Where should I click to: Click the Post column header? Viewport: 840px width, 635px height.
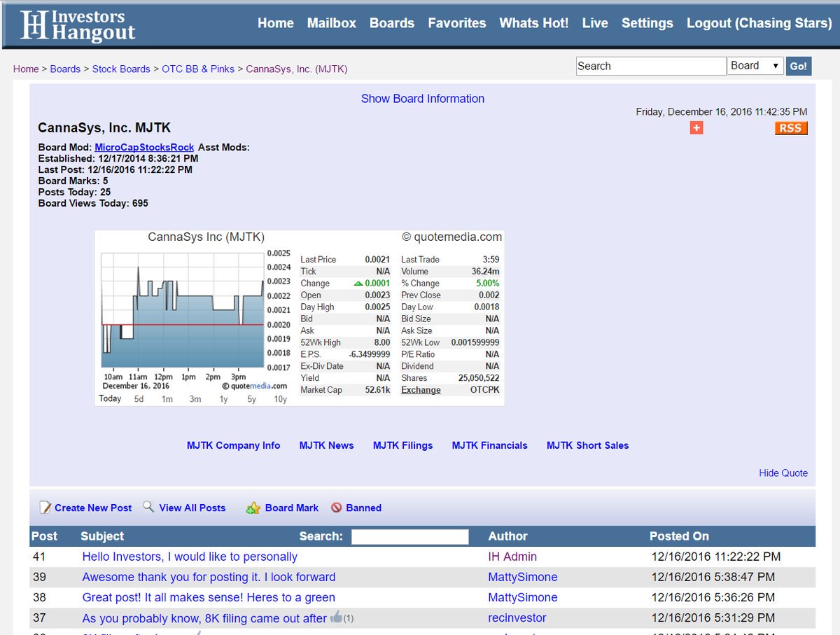coord(44,536)
